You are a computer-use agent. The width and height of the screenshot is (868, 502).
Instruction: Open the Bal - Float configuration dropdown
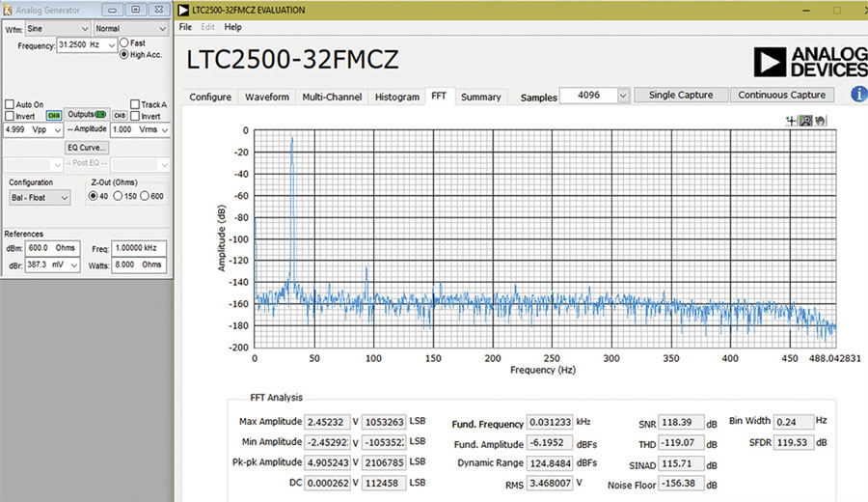(40, 198)
